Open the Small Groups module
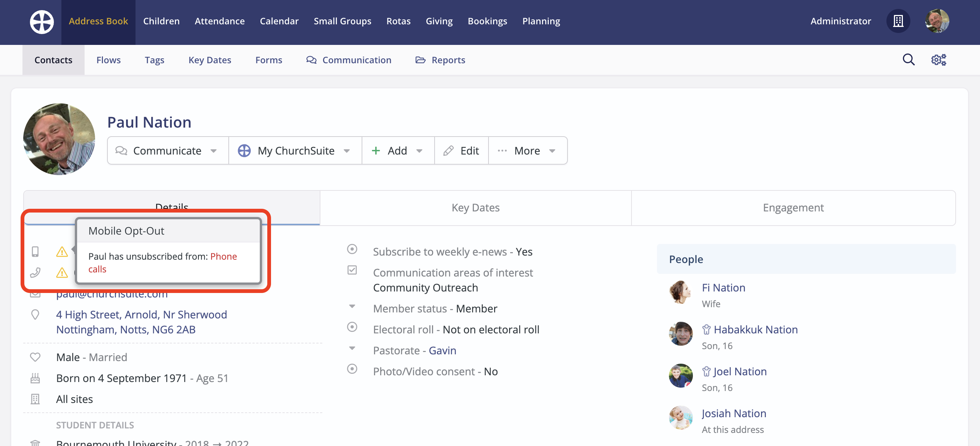 (x=342, y=21)
